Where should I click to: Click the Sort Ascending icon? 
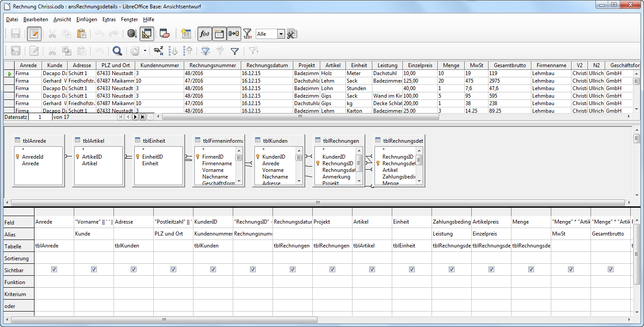coord(174,51)
